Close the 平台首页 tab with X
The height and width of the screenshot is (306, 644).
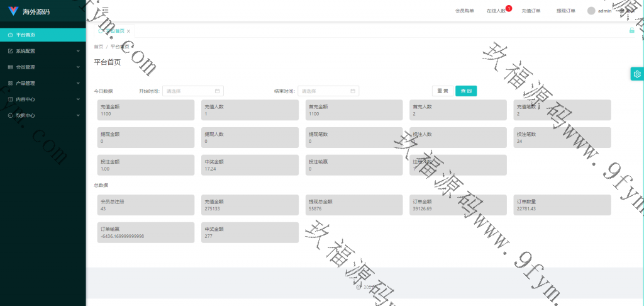(128, 31)
